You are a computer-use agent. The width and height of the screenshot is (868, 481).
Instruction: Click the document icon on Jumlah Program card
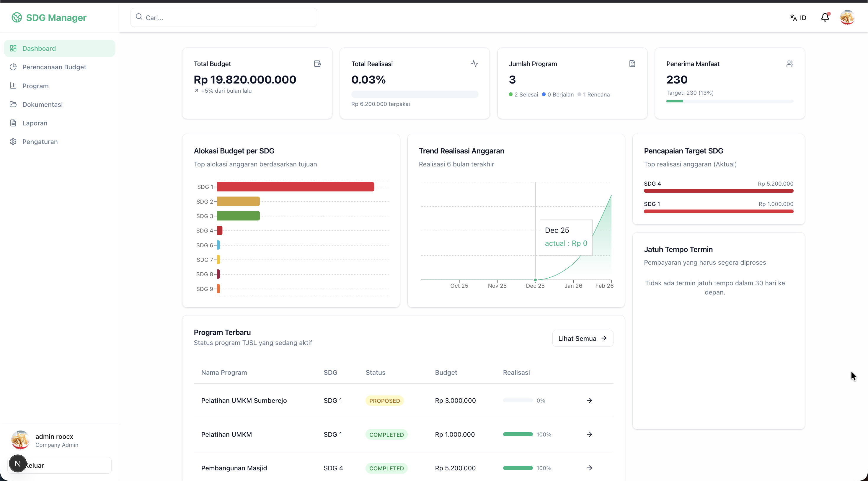pos(632,64)
